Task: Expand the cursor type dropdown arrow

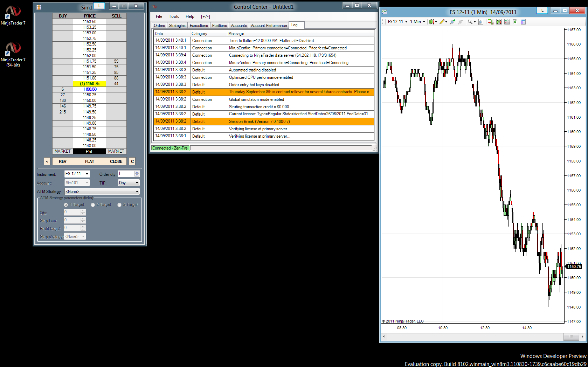Action: point(475,22)
